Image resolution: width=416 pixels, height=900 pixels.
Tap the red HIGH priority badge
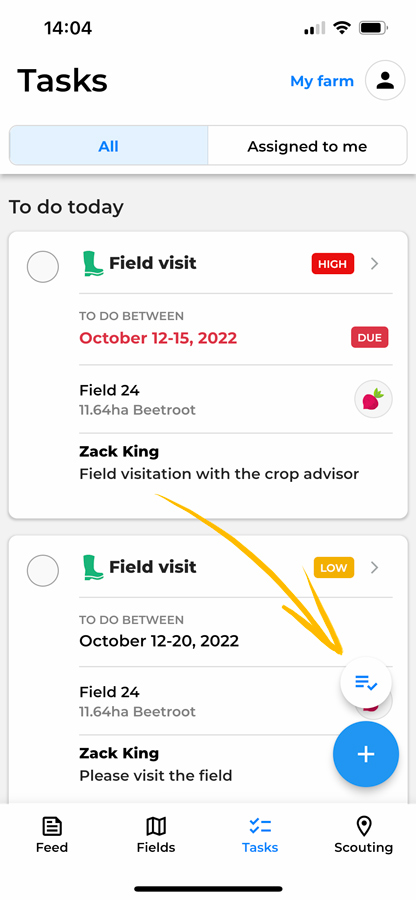(333, 264)
